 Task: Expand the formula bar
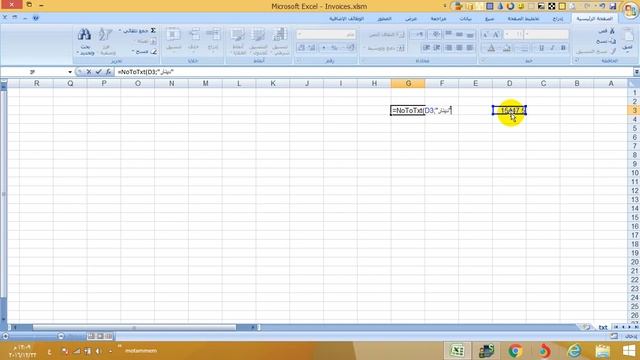coord(636,72)
